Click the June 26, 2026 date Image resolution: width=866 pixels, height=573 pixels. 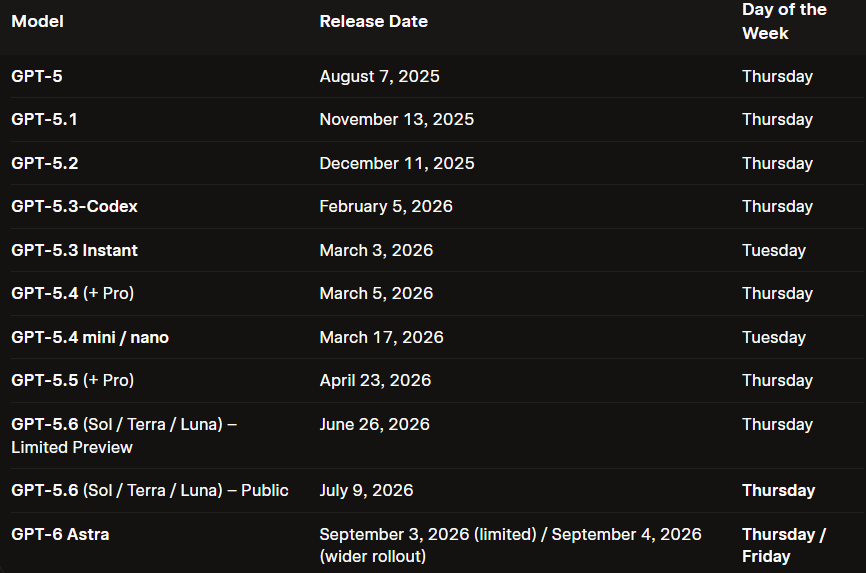(374, 424)
